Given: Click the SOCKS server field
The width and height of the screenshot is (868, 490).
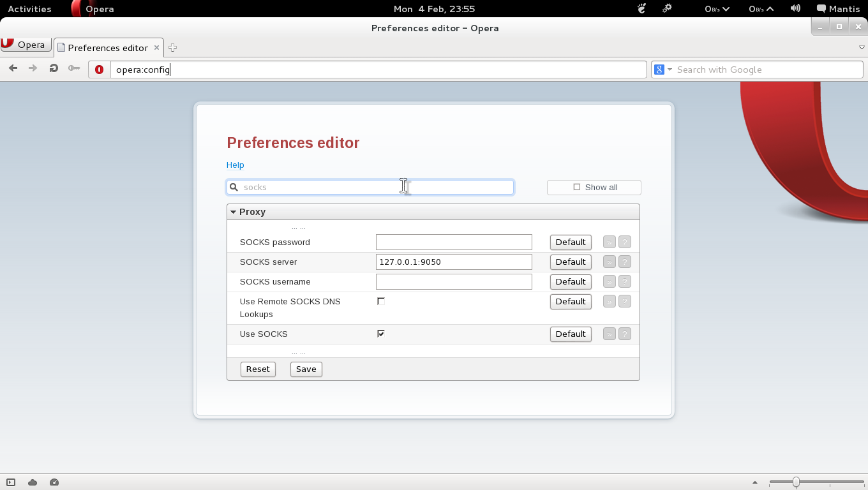Looking at the screenshot, I should click(x=454, y=262).
